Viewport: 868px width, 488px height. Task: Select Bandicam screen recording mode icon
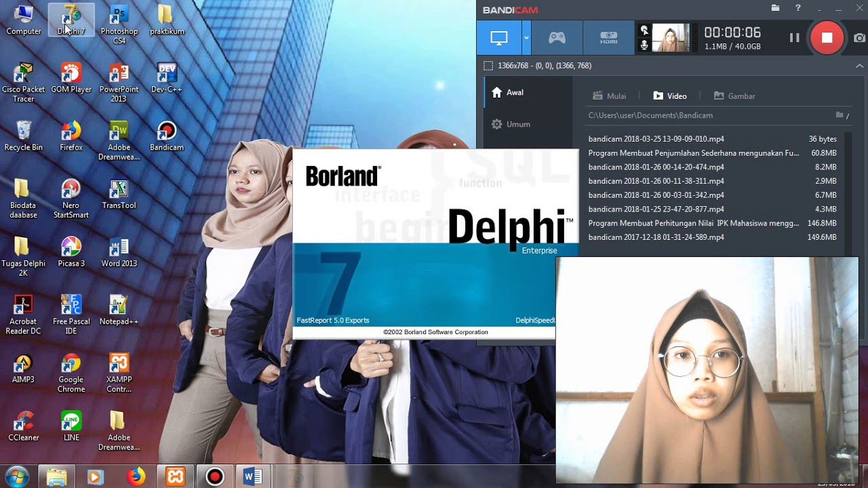[499, 38]
